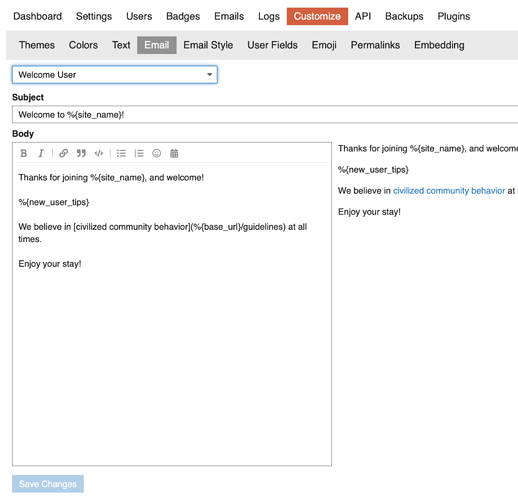
Task: Go to the Plugins admin section
Action: pyautogui.click(x=454, y=16)
